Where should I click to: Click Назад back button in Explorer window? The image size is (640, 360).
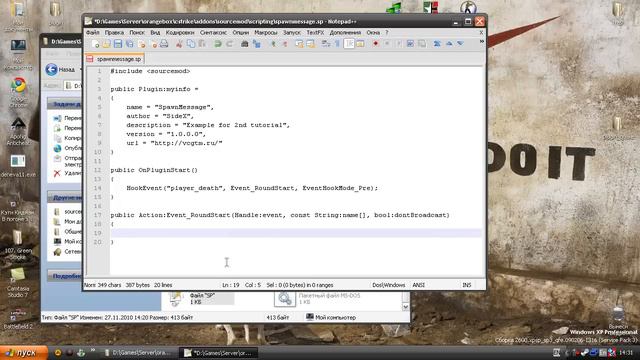[x=60, y=69]
